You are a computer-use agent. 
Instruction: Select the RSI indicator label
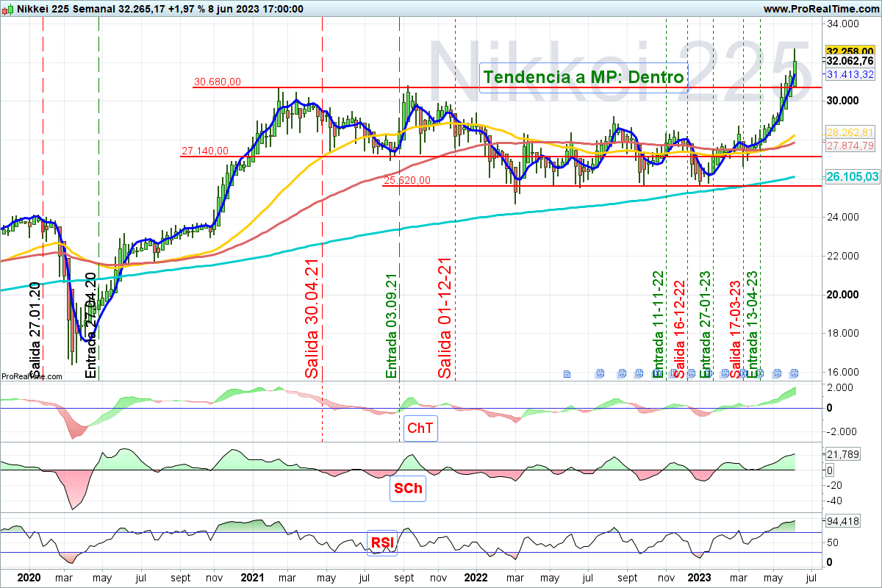(x=381, y=542)
